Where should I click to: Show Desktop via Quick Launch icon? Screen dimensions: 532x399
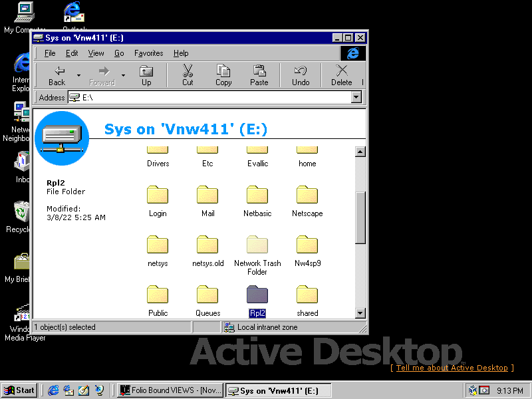[x=84, y=390]
